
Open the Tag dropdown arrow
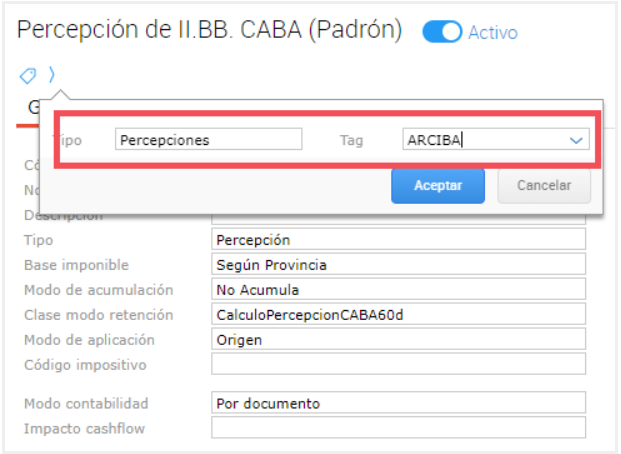[576, 141]
